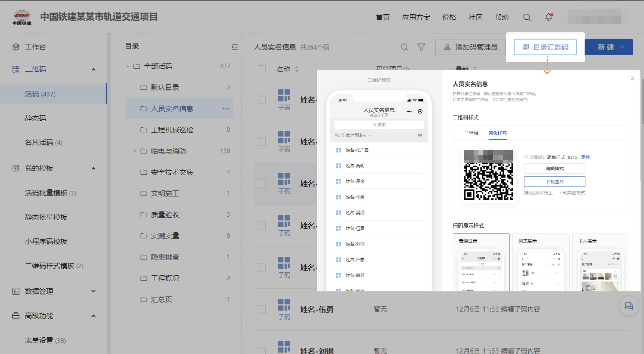Select 姓名-张广喜 in the phone preview list
The image size is (644, 354).
coord(357,150)
